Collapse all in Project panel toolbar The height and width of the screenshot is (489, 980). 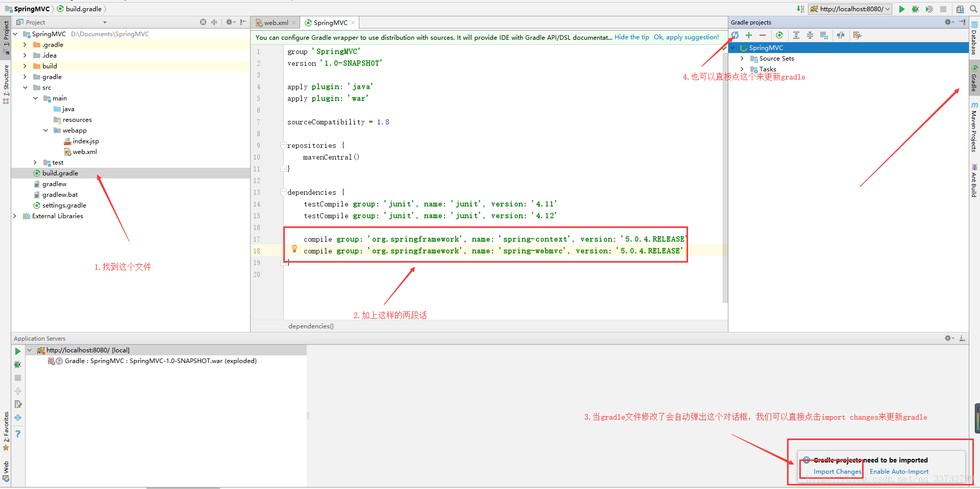pyautogui.click(x=214, y=22)
